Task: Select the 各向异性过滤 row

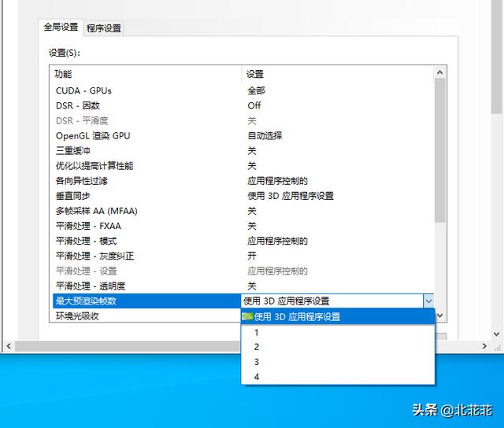Action: (243, 181)
